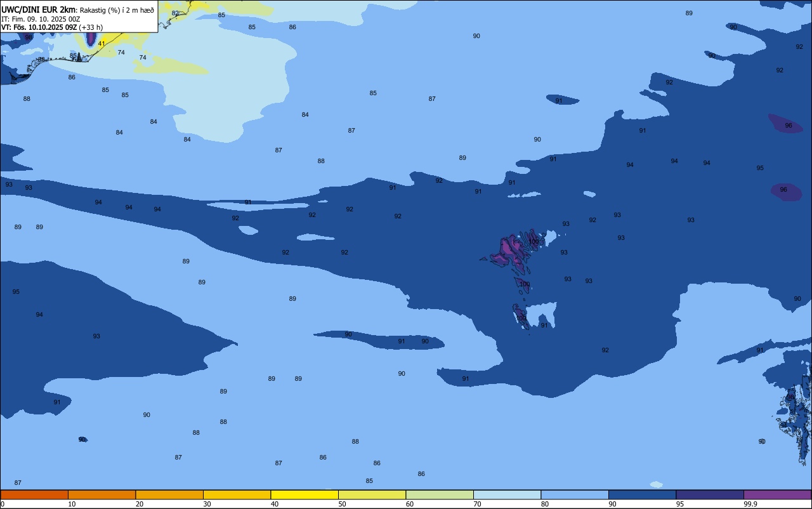The width and height of the screenshot is (812, 509).
Task: Click the light blue 80–90 legend swatch
Action: tap(575, 494)
